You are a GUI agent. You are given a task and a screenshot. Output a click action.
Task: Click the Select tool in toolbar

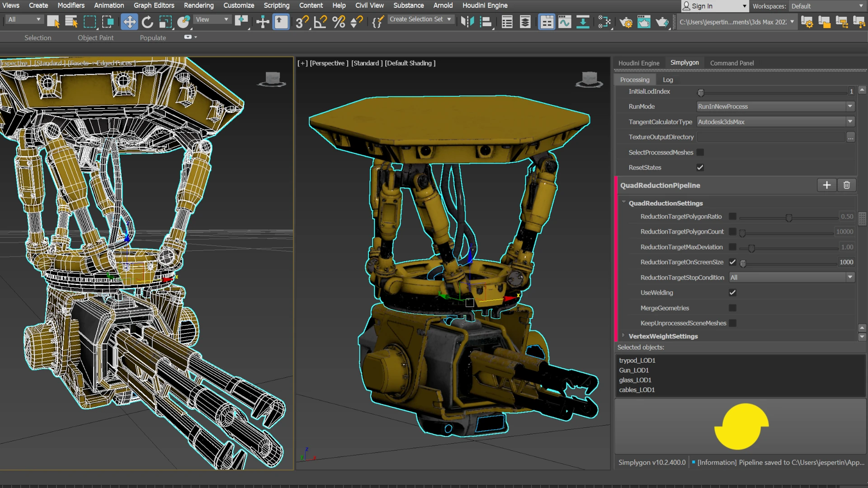click(52, 23)
